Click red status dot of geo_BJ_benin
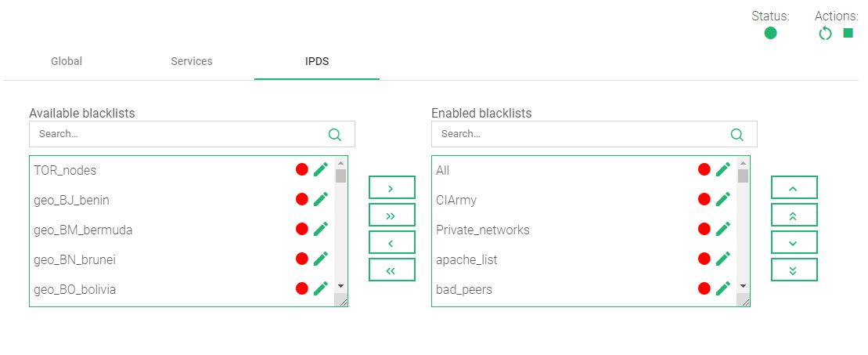The image size is (868, 355). coord(301,199)
